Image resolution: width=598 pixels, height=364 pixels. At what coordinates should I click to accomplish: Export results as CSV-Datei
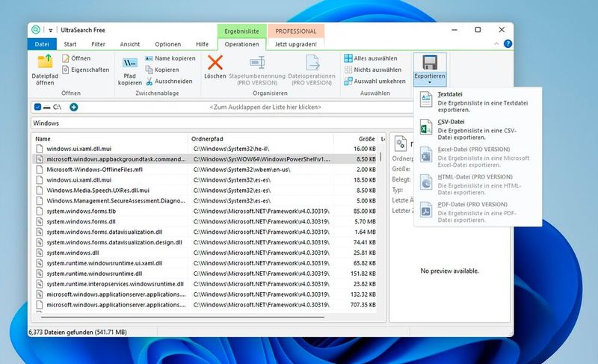[x=478, y=129]
